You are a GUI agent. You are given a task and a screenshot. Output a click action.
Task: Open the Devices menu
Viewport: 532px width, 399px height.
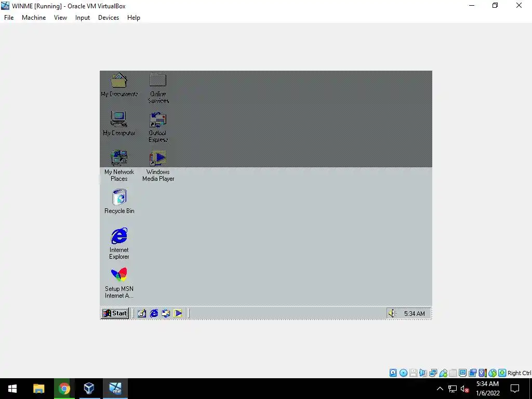(109, 18)
